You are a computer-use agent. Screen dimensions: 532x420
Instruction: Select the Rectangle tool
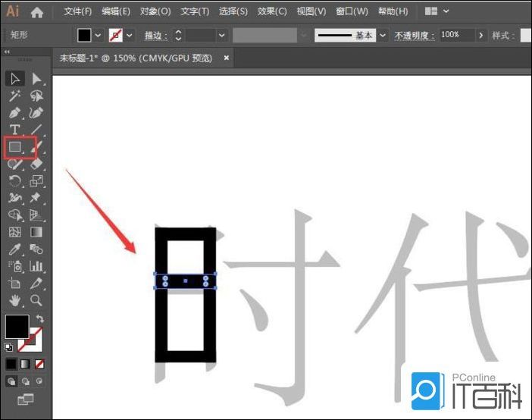pos(15,147)
